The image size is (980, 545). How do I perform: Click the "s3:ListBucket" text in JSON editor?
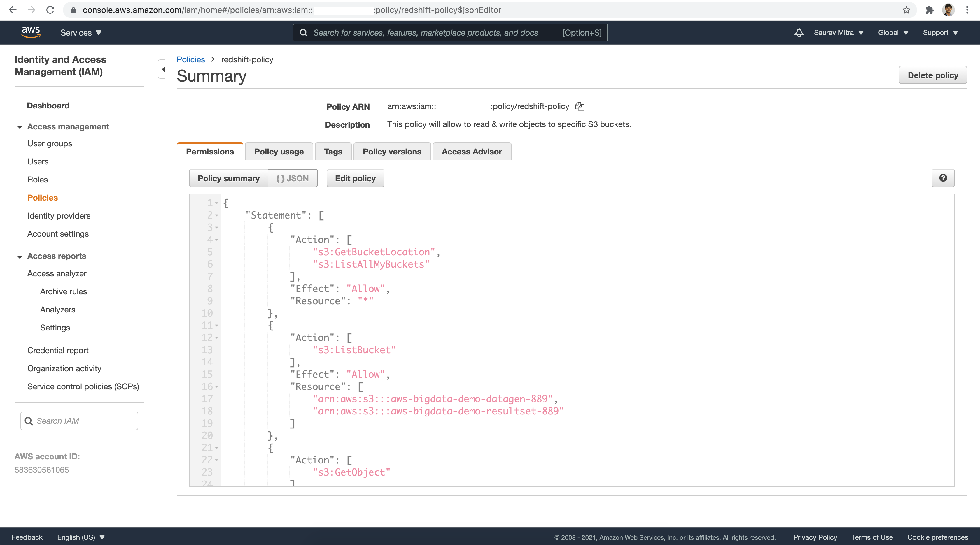pyautogui.click(x=354, y=350)
